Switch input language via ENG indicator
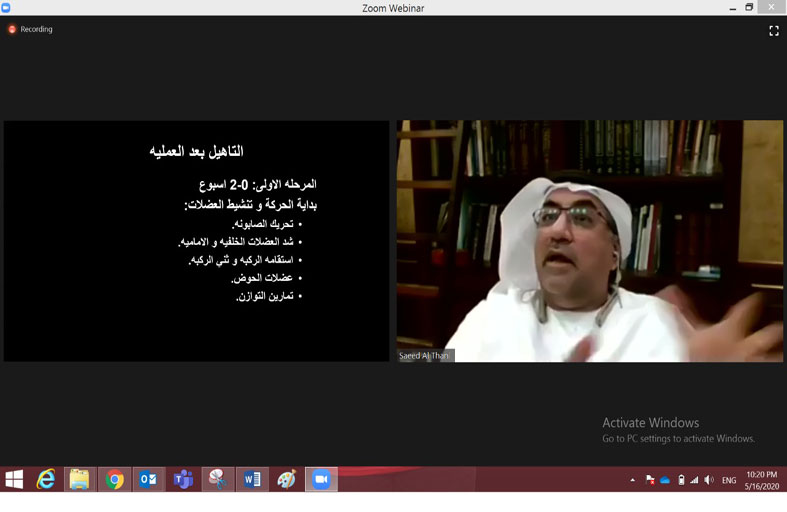 [729, 481]
